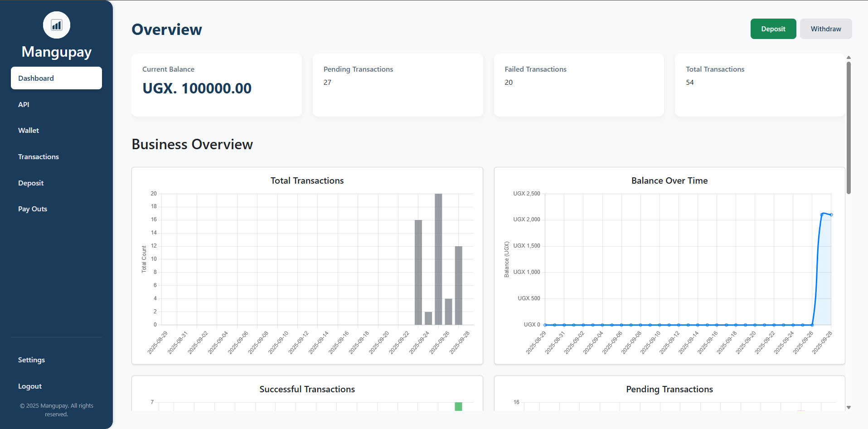
Task: Click the Pending Transactions summary card
Action: click(398, 85)
